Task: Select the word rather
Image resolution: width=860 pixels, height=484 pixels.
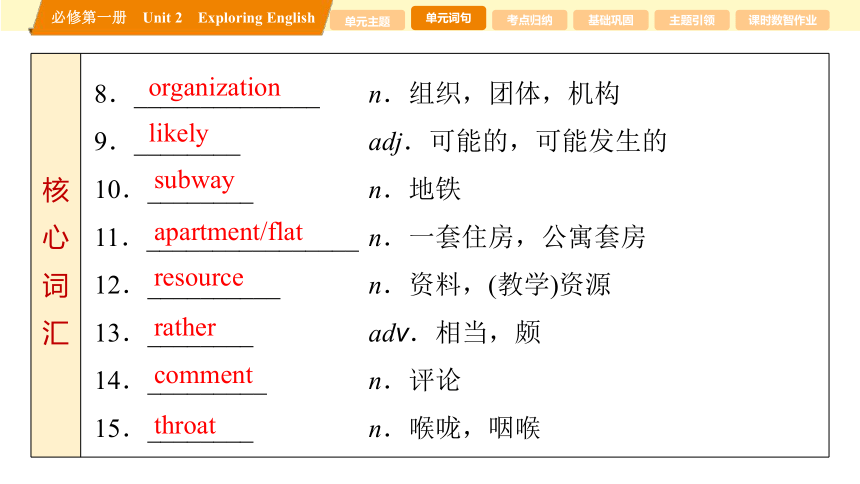Action: pyautogui.click(x=185, y=328)
